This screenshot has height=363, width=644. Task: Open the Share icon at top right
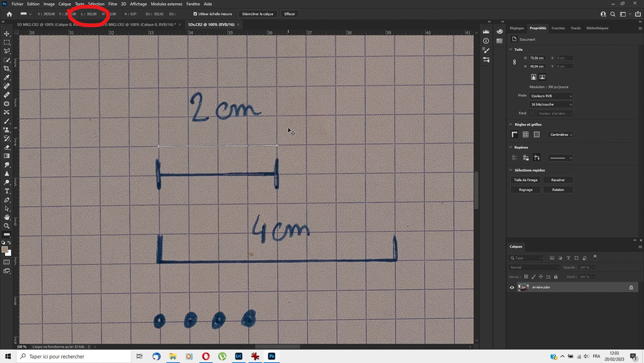point(638,14)
